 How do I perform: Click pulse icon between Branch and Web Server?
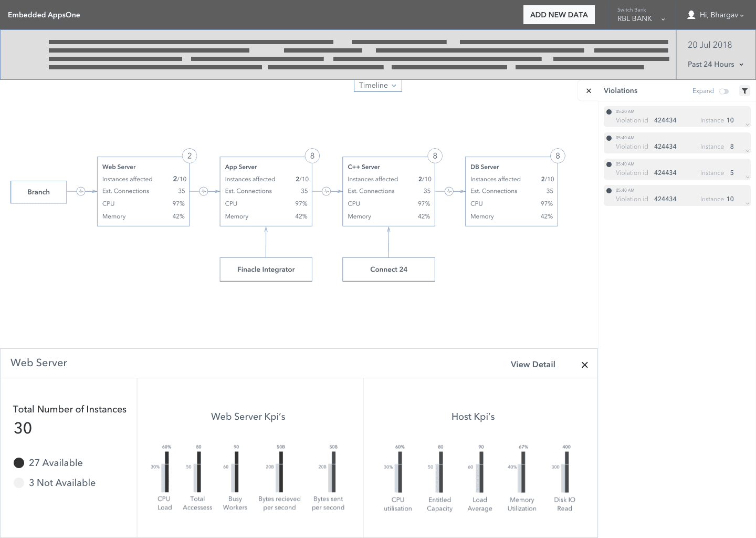81,191
